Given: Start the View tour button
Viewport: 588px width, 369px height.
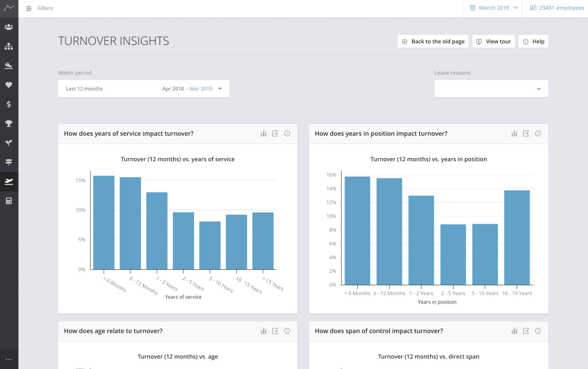Looking at the screenshot, I should click(493, 42).
